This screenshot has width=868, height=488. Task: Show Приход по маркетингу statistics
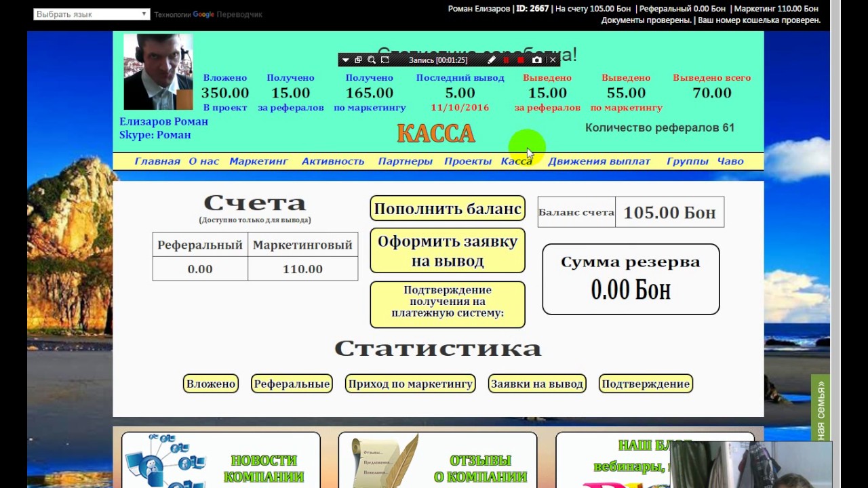click(x=410, y=384)
